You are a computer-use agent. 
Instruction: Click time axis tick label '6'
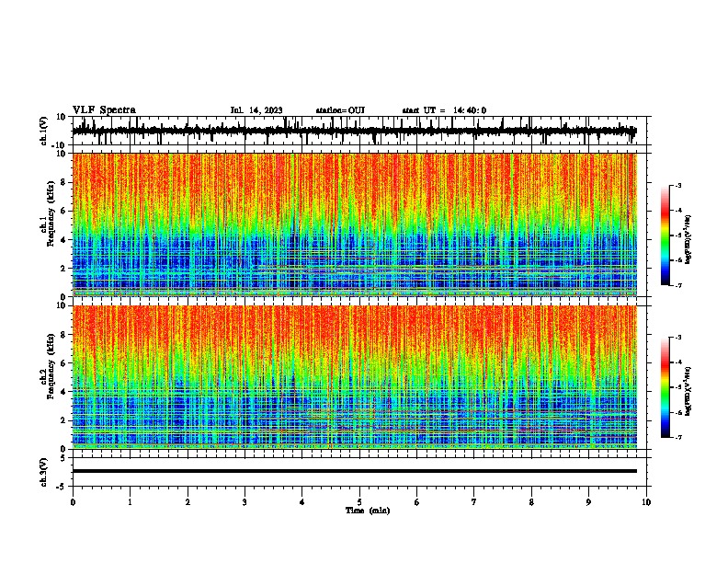[x=417, y=502]
